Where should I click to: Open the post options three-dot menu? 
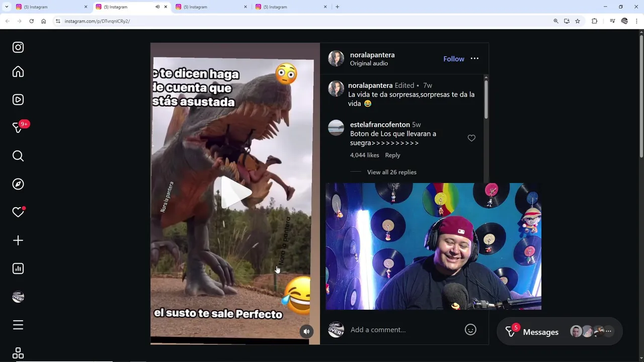pyautogui.click(x=474, y=59)
